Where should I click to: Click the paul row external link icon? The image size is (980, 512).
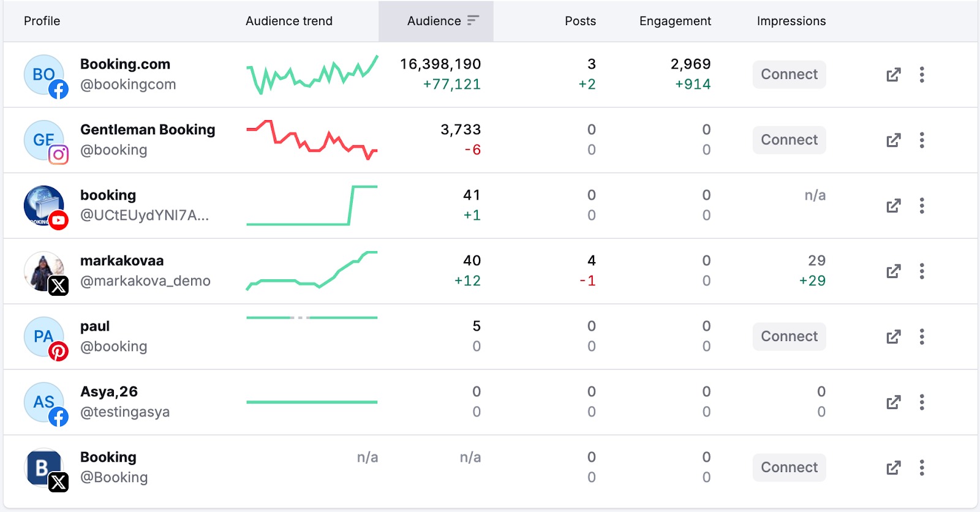[893, 337]
